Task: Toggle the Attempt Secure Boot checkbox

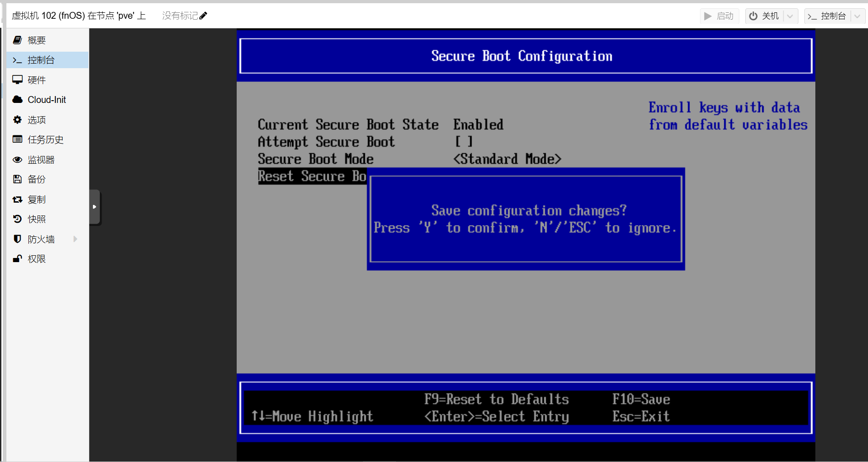Action: (x=464, y=142)
